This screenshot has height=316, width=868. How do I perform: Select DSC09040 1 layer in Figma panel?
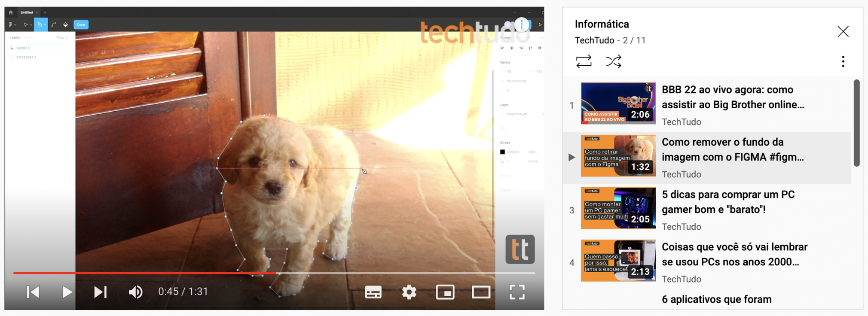pyautogui.click(x=26, y=57)
